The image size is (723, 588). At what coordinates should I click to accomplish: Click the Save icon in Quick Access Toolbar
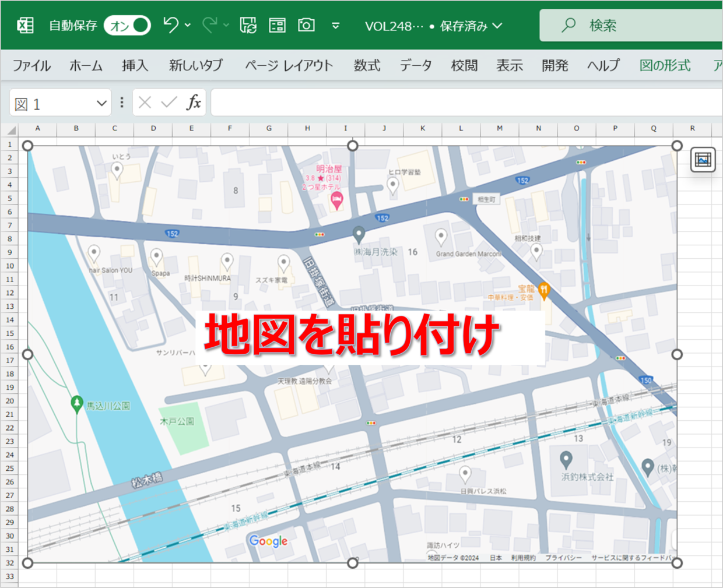248,24
